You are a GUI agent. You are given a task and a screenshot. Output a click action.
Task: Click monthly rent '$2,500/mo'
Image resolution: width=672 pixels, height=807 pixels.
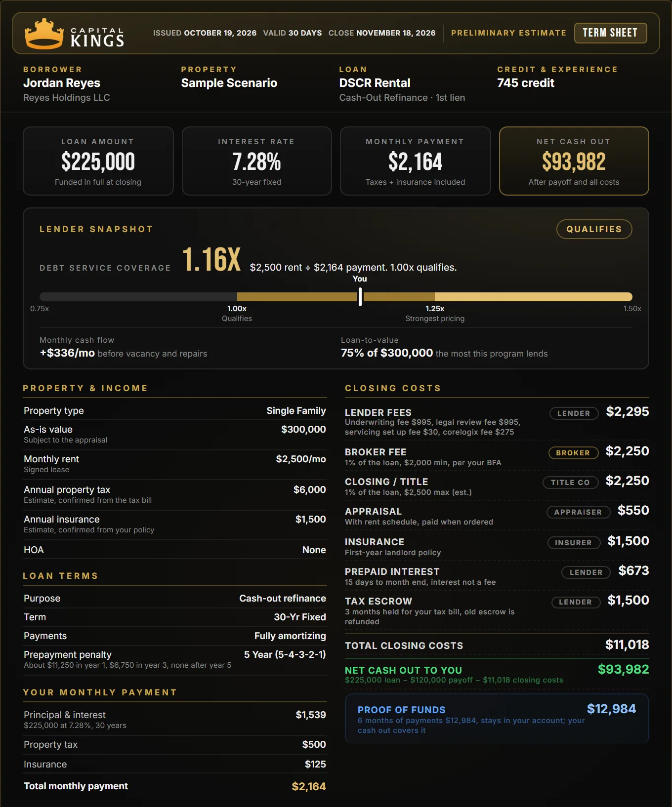coord(301,459)
